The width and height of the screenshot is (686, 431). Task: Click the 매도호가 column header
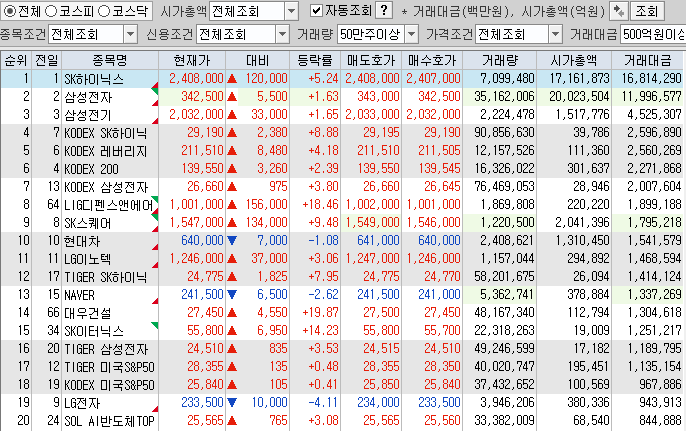pyautogui.click(x=371, y=60)
